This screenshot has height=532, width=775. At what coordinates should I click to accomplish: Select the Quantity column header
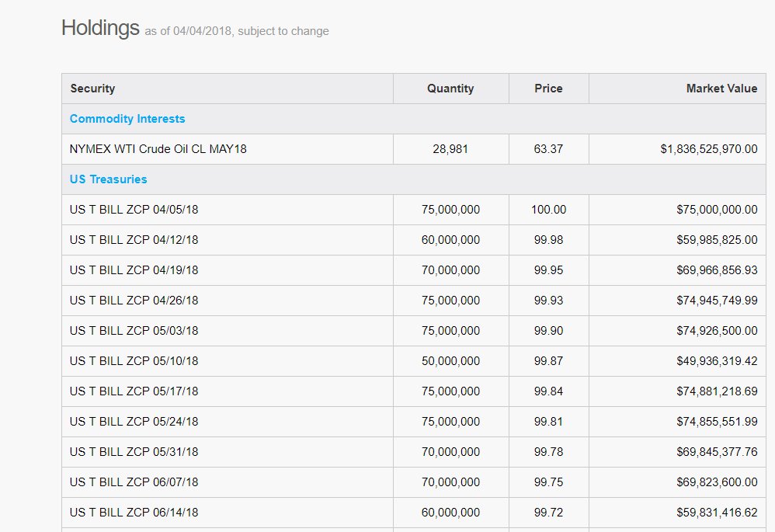click(x=450, y=89)
